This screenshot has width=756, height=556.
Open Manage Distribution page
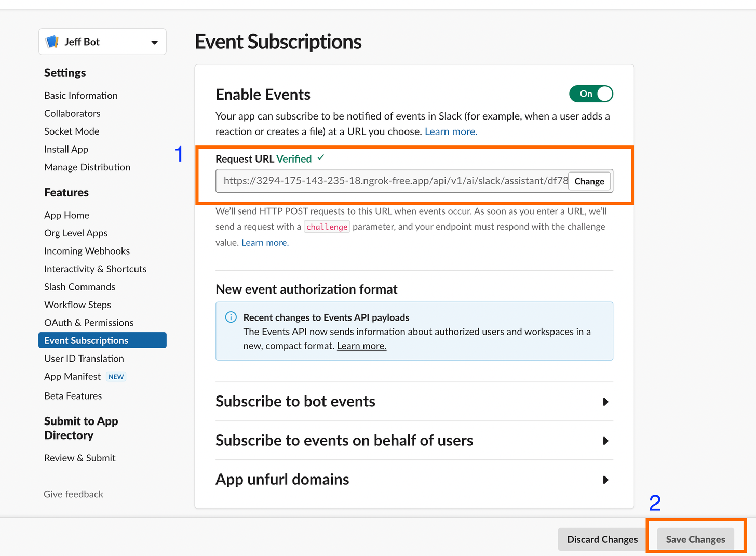[87, 167]
